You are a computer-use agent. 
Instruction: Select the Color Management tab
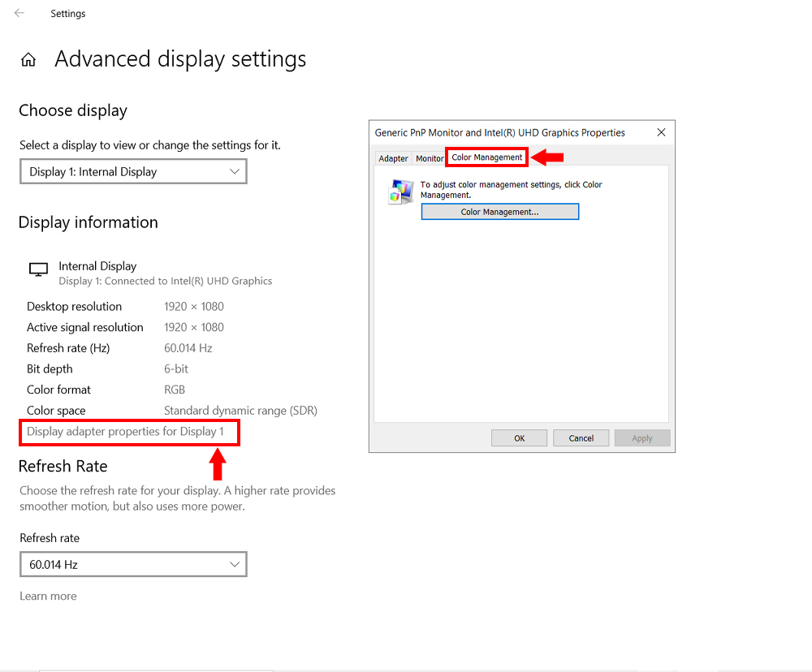click(x=487, y=157)
